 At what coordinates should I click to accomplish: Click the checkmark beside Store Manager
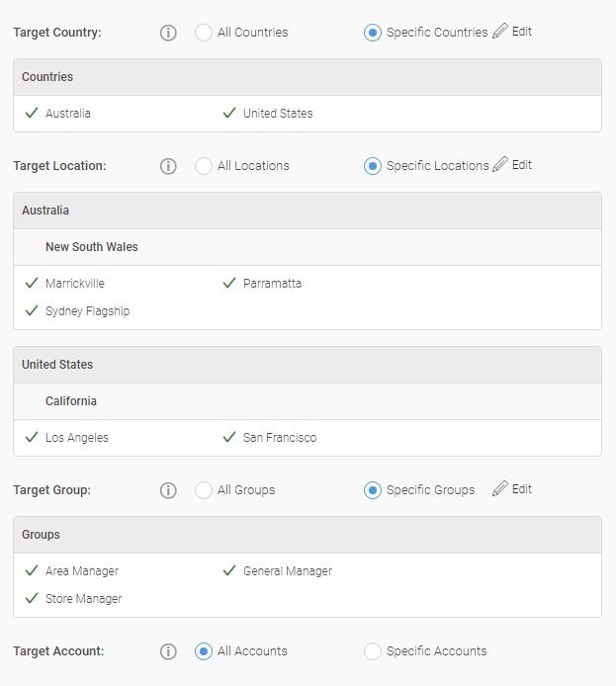pos(32,598)
